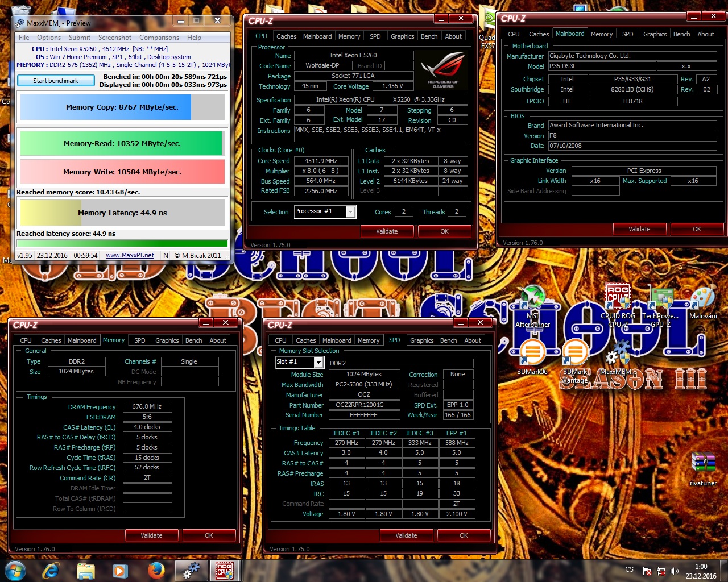Open the Action Center flag tray icon
This screenshot has width=728, height=582.
[647, 571]
